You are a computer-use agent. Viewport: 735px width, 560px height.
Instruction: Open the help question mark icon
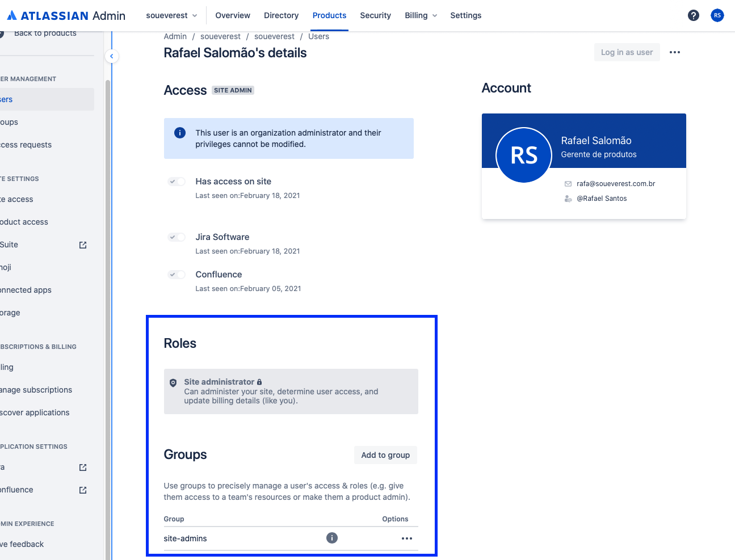(694, 15)
